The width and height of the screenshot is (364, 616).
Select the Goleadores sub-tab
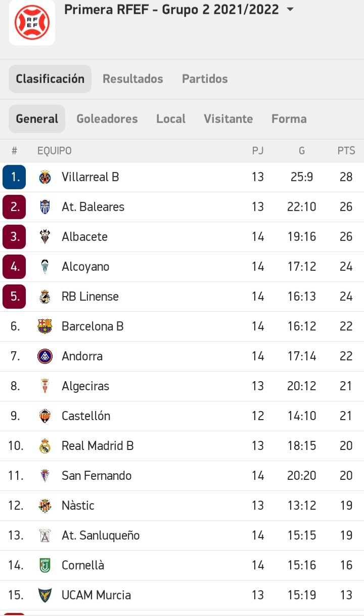tap(107, 119)
